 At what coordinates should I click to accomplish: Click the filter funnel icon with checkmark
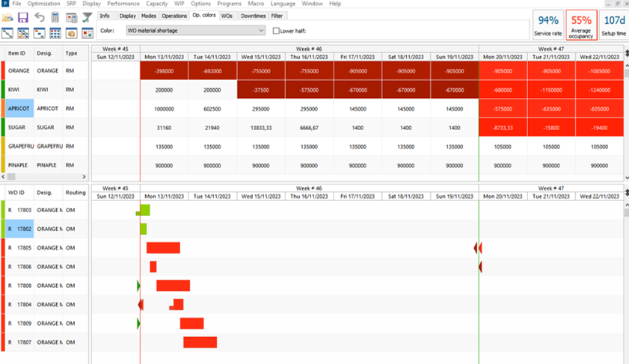[x=88, y=17]
